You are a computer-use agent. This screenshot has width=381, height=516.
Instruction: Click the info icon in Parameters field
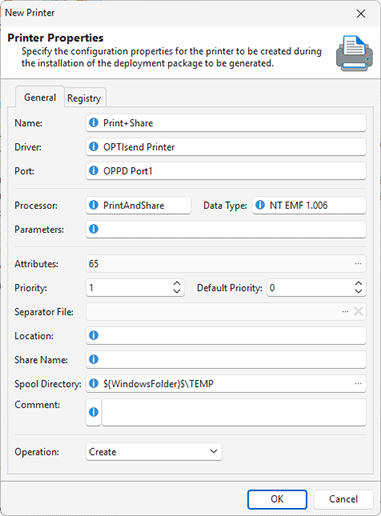click(x=94, y=229)
